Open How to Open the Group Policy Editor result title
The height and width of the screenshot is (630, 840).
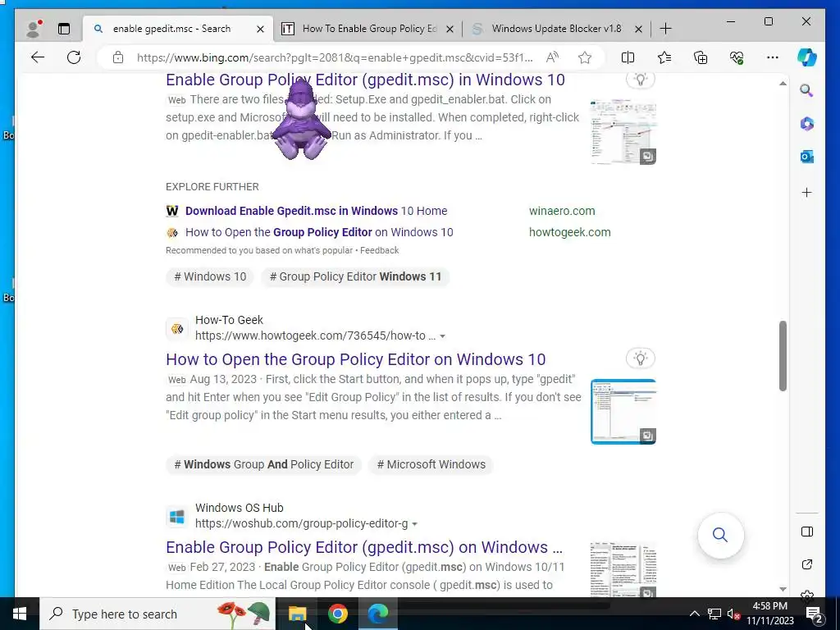(x=356, y=359)
